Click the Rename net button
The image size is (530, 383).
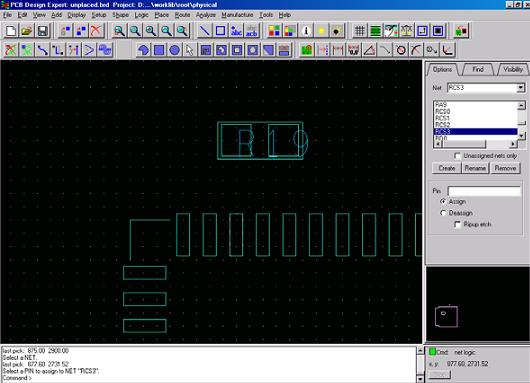(475, 168)
